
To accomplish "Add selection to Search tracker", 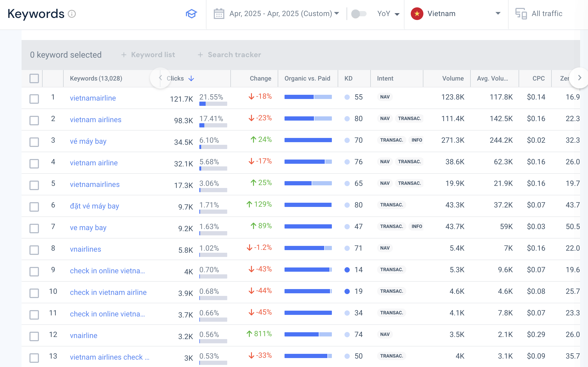I will click(x=229, y=55).
